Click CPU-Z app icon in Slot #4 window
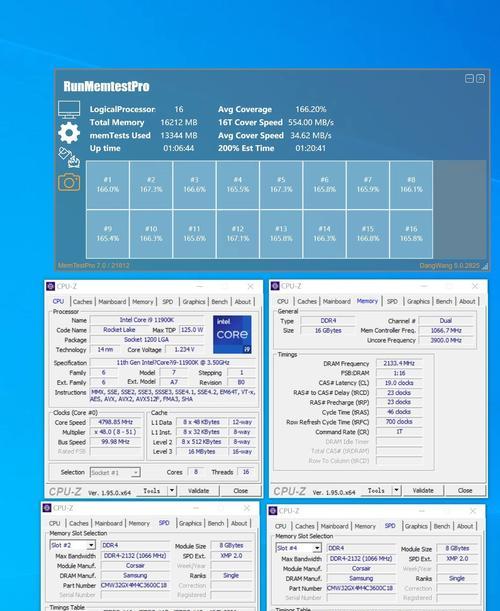The image size is (500, 611). point(273,510)
